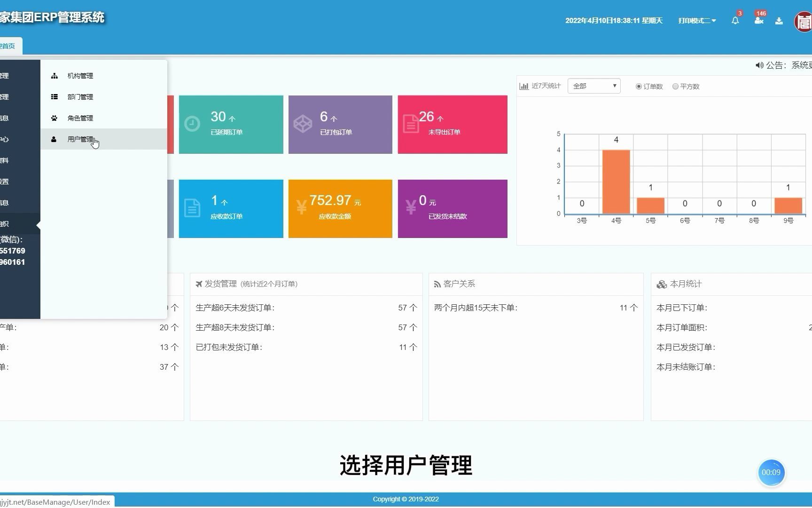Screen dimensions: 812x508
Task: Click the ERP管理系统 title text
Action: click(x=69, y=17)
